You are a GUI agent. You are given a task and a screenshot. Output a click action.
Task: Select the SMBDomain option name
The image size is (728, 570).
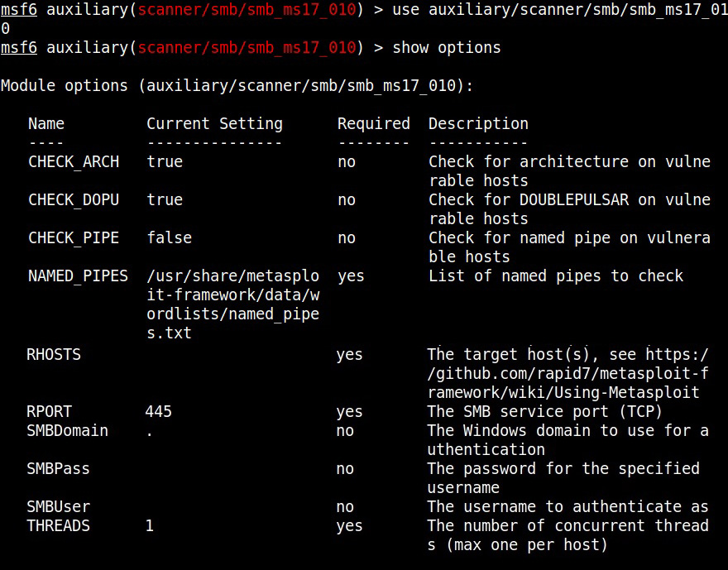tap(67, 431)
